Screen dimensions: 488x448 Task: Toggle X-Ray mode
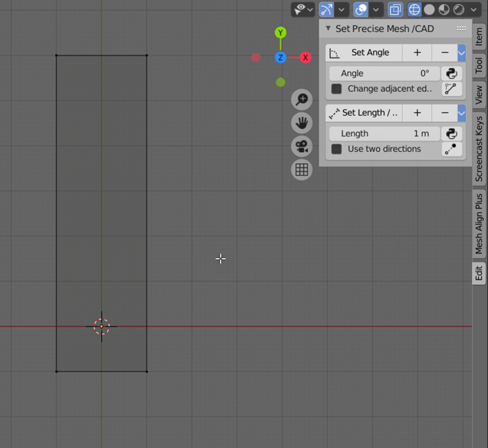pyautogui.click(x=395, y=10)
